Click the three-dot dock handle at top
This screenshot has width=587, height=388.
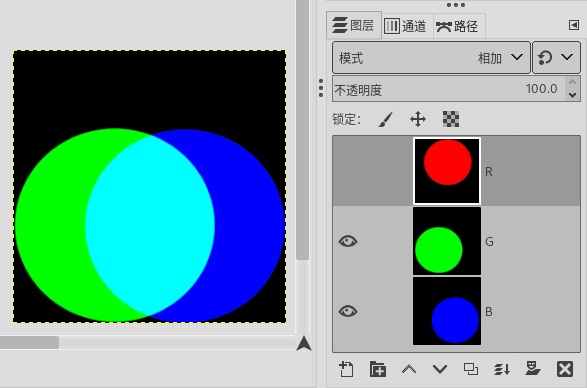tap(456, 5)
